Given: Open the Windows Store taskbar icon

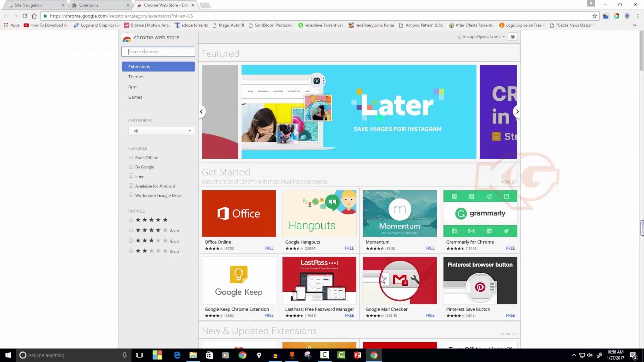Looking at the screenshot, I should pyautogui.click(x=209, y=355).
